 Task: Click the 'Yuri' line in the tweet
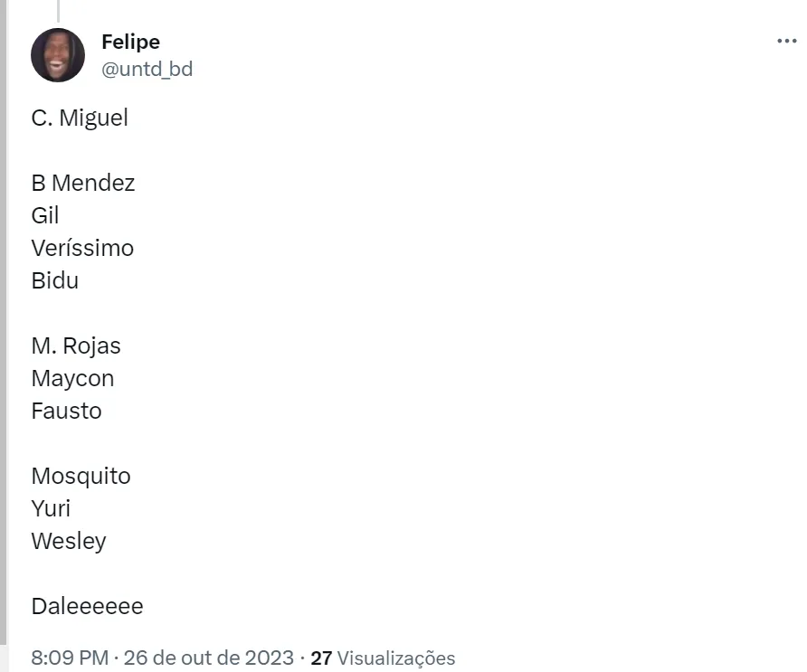[51, 508]
